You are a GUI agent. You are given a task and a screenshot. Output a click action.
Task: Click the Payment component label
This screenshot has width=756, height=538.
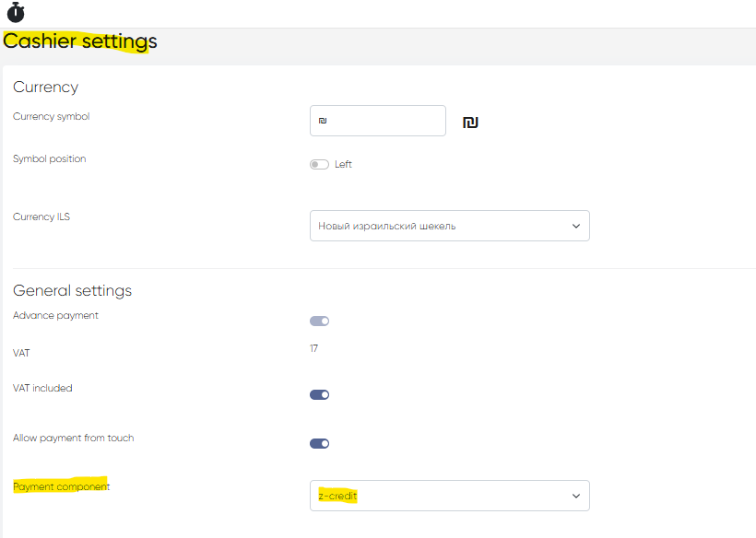(x=61, y=486)
